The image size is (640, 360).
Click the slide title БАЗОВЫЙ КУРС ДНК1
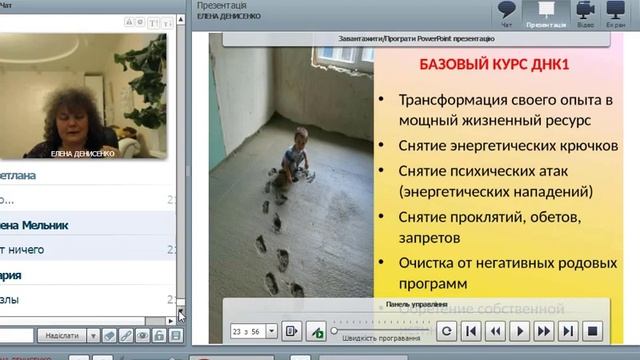(x=494, y=64)
